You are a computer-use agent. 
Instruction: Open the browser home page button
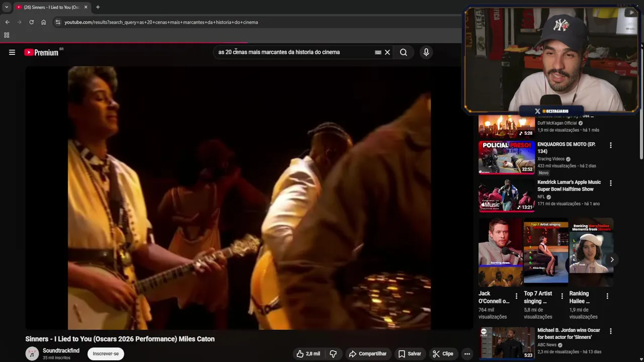tap(43, 22)
